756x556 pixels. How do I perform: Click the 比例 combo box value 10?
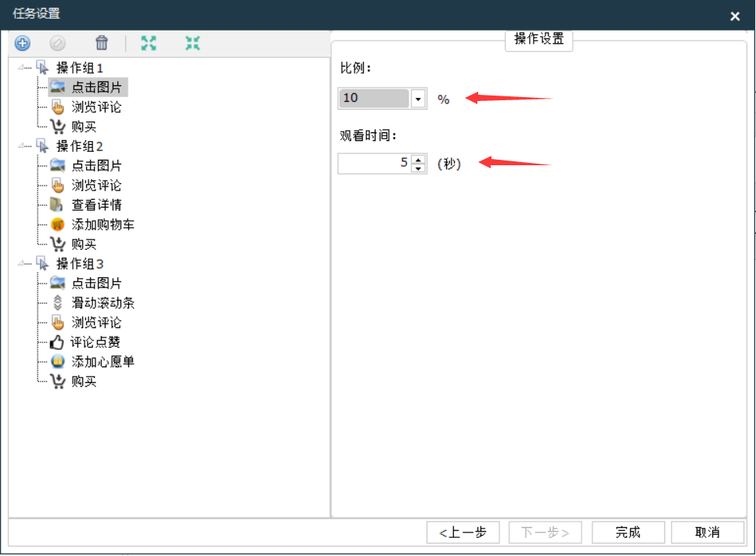point(374,99)
